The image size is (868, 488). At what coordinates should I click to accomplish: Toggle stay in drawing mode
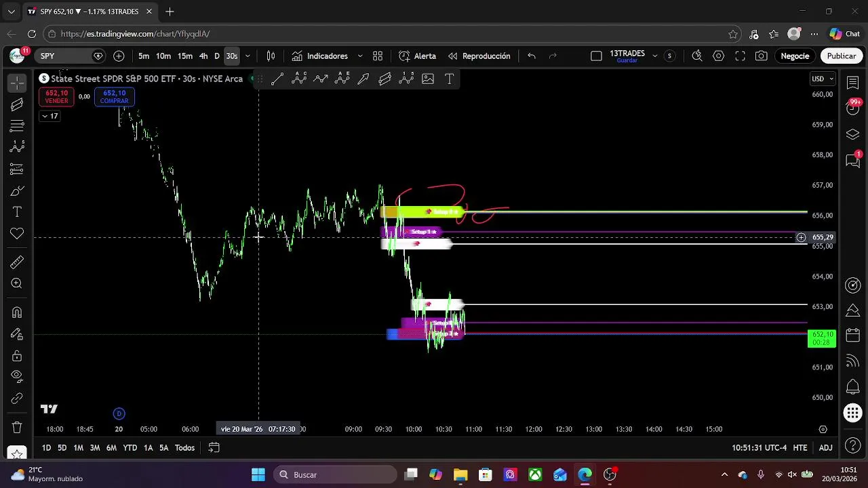(x=17, y=334)
